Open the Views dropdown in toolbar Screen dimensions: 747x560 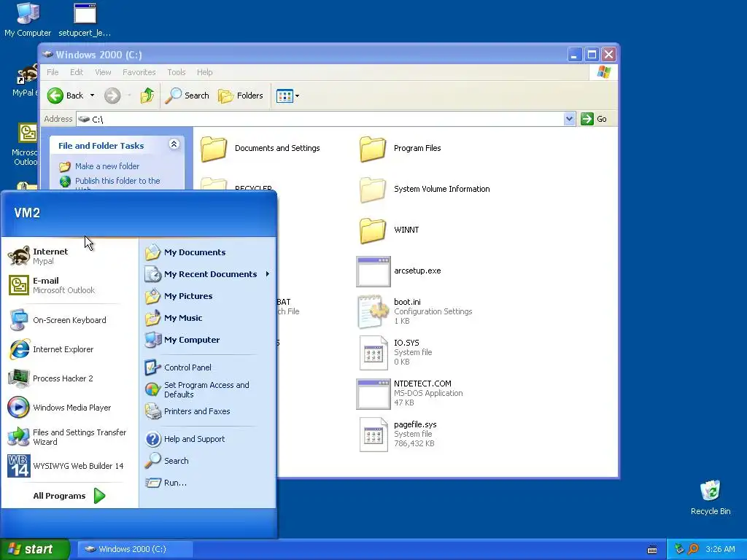tap(288, 96)
